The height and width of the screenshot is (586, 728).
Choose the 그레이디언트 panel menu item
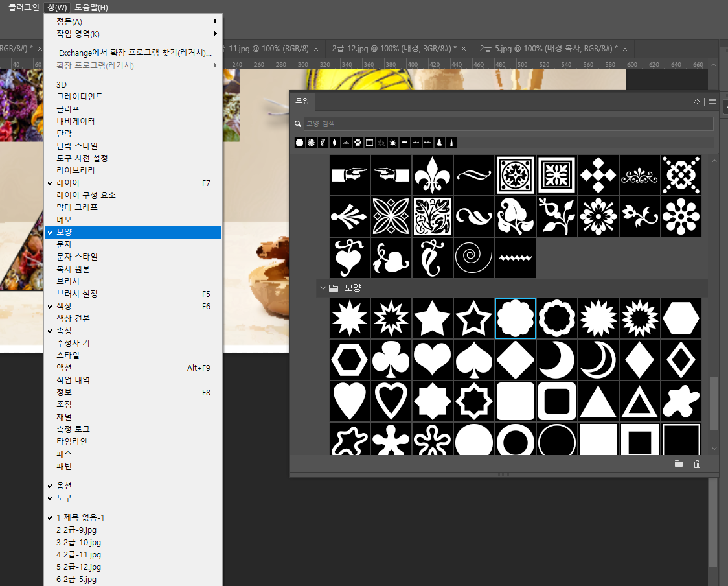tap(132, 97)
